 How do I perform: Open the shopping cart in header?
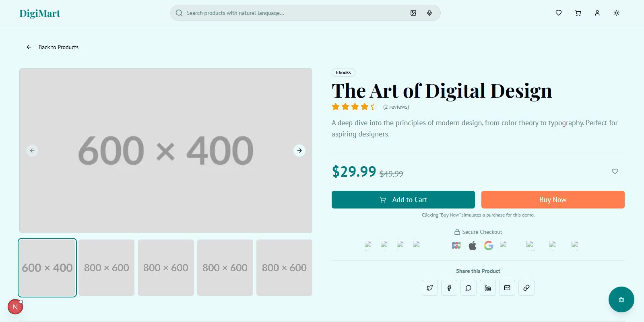click(x=578, y=13)
